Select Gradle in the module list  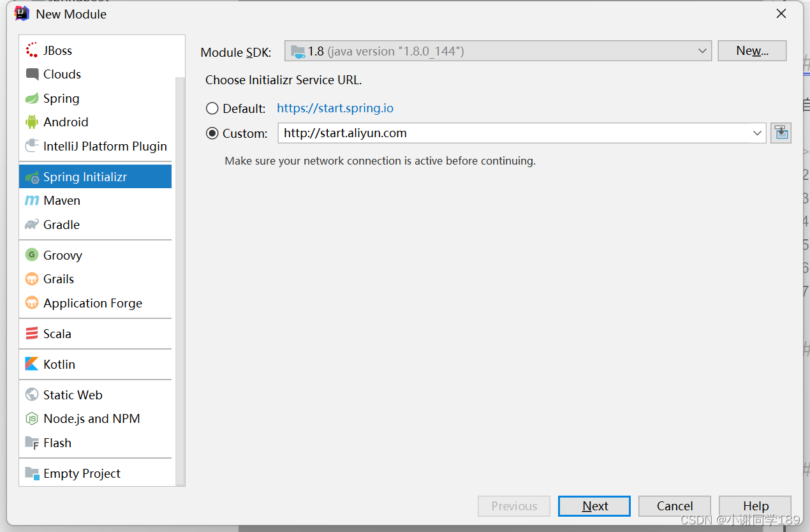point(96,225)
